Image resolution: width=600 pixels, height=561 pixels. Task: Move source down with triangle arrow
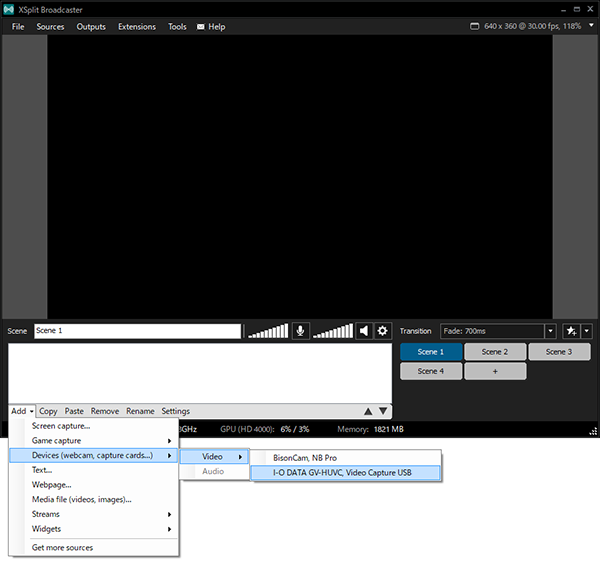click(383, 411)
